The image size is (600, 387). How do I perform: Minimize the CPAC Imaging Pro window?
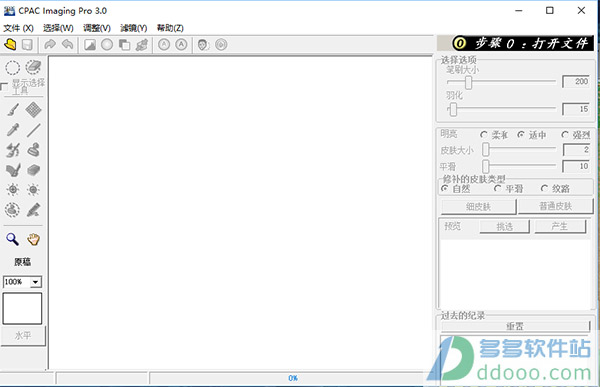(x=519, y=10)
